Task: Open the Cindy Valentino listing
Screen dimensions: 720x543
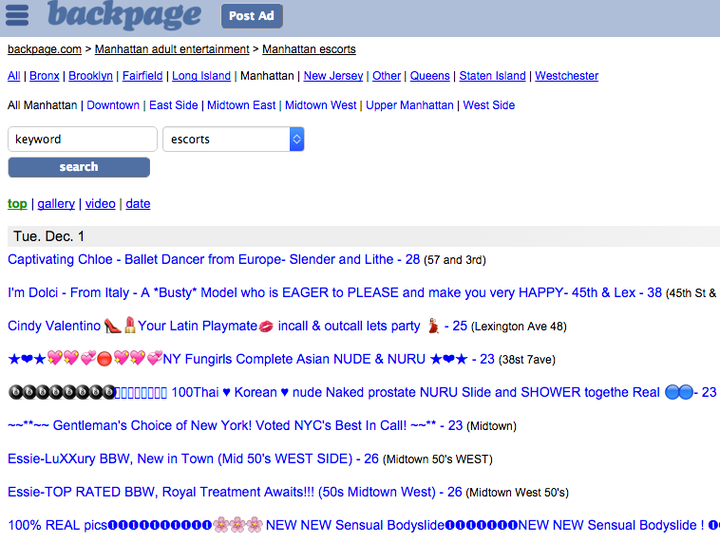Action: point(237,326)
